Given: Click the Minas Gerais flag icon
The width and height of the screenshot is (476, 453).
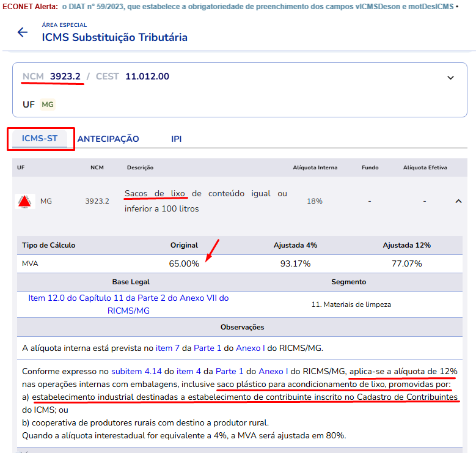Looking at the screenshot, I should pyautogui.click(x=25, y=201).
